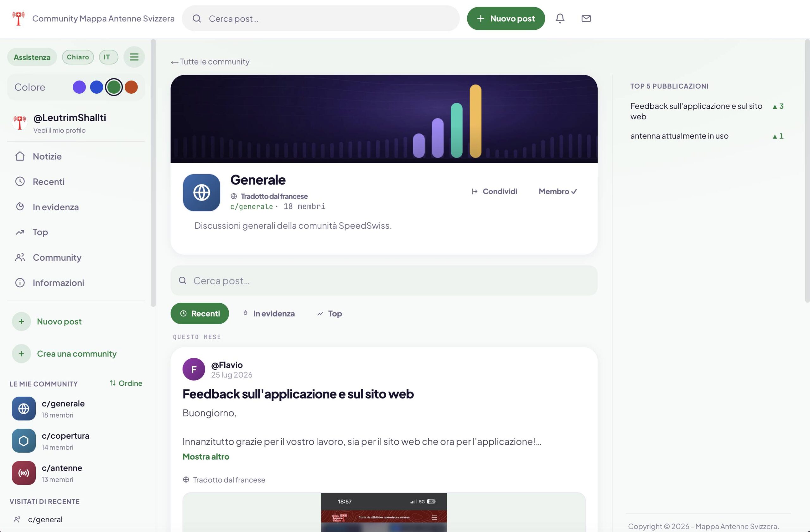Choose the orange color swatch
Screen dimensions: 810x532
pos(131,87)
